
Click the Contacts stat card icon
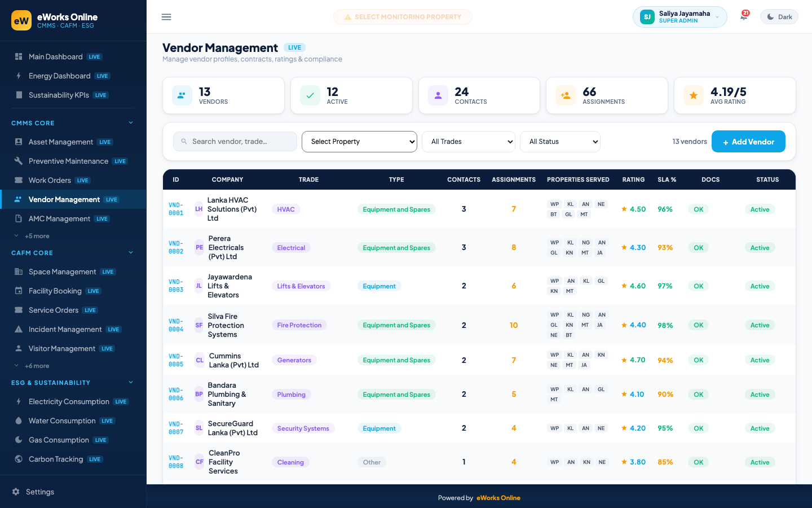pos(438,95)
